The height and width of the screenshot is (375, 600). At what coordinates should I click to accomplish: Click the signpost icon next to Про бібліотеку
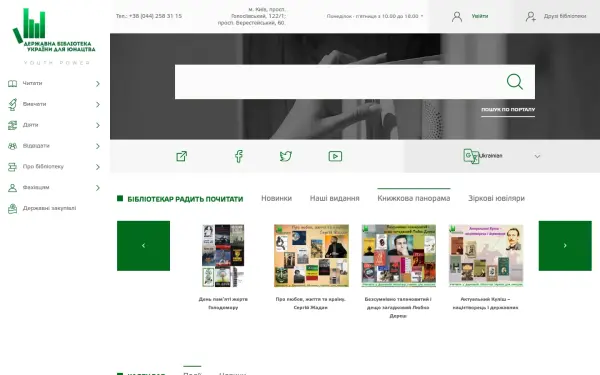click(x=13, y=167)
